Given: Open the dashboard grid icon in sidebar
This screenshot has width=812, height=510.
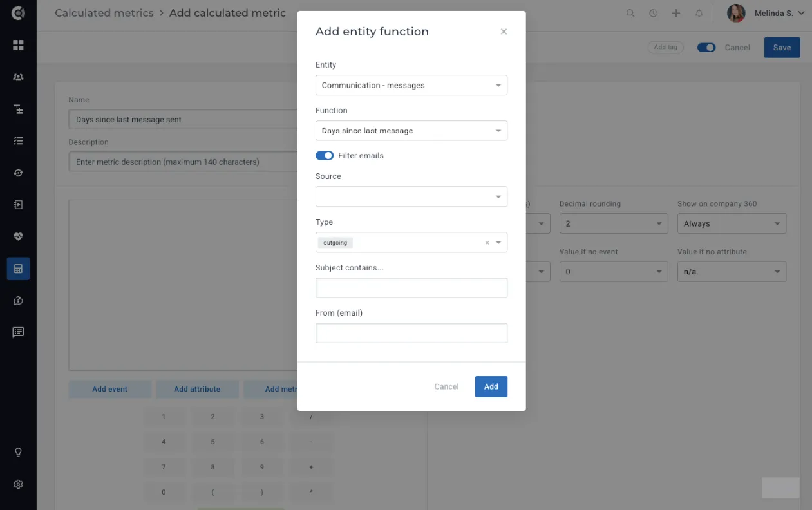Looking at the screenshot, I should [x=18, y=45].
